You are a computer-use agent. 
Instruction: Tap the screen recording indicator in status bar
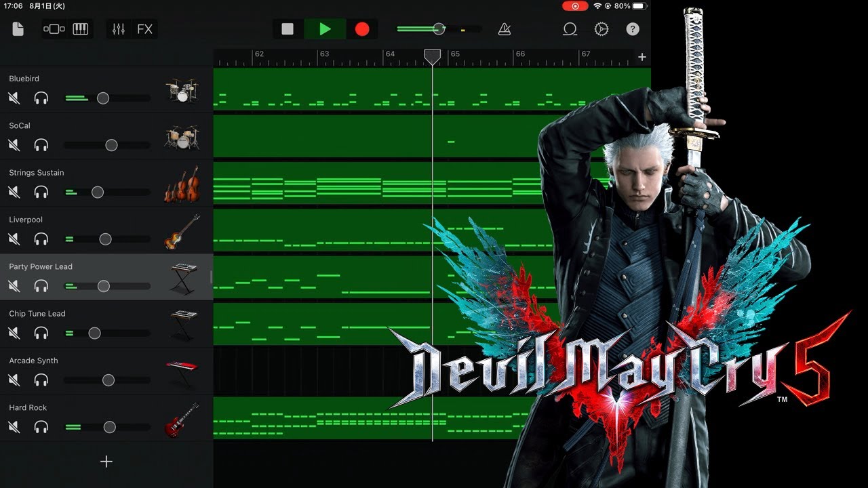point(575,6)
